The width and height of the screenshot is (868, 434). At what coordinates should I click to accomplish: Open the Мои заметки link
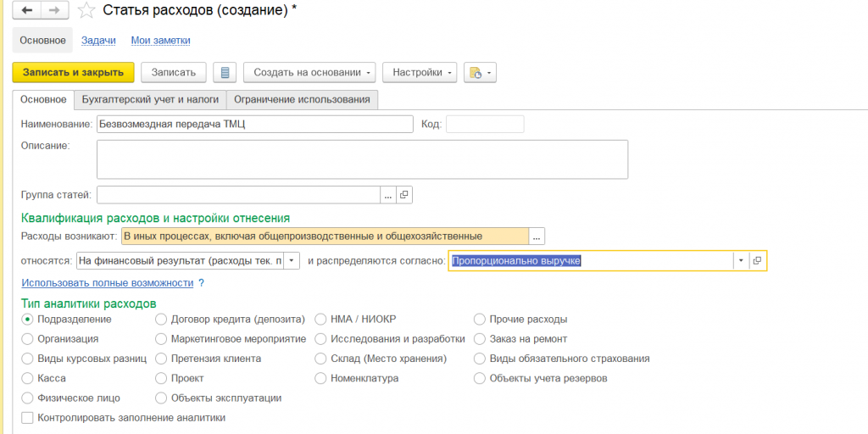pos(160,41)
